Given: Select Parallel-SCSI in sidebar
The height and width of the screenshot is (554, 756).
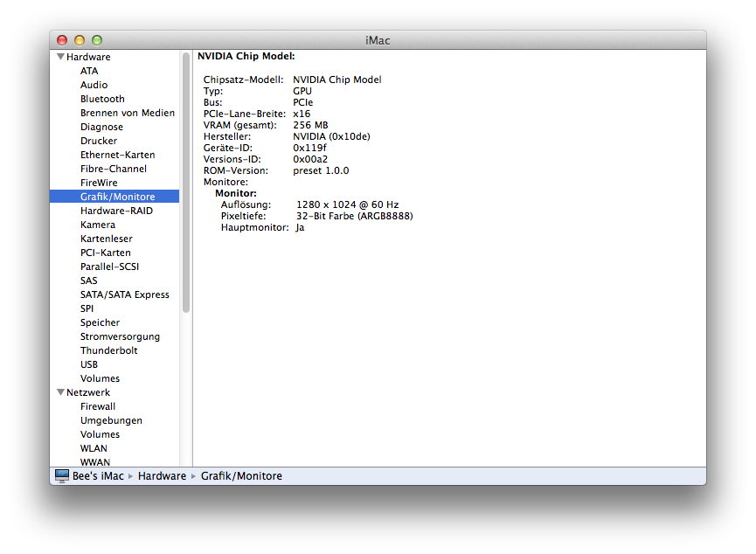Looking at the screenshot, I should (110, 267).
